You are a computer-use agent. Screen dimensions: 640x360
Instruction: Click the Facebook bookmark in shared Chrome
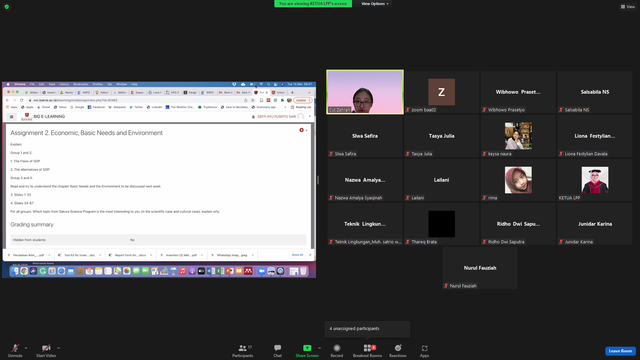[x=97, y=107]
